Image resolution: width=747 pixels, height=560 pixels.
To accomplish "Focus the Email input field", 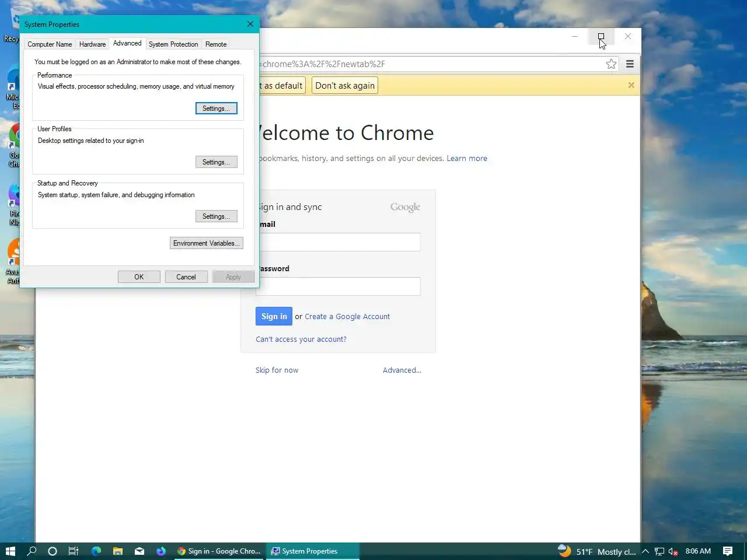I will [340, 242].
